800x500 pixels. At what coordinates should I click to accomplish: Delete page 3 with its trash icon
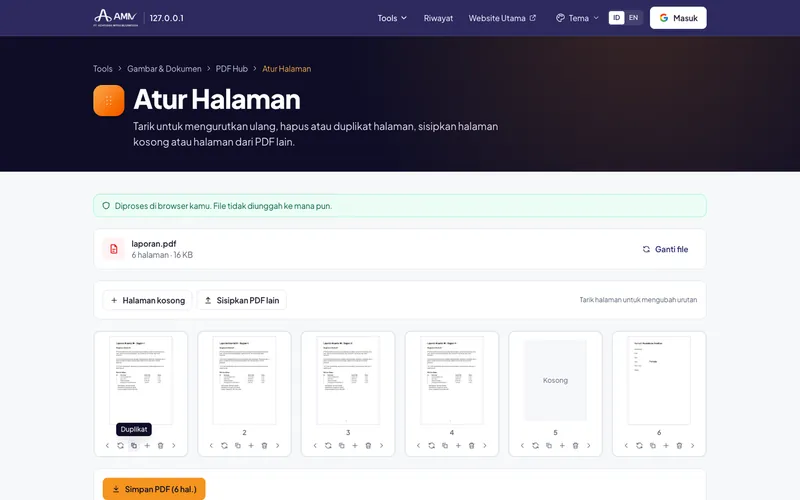tap(368, 445)
